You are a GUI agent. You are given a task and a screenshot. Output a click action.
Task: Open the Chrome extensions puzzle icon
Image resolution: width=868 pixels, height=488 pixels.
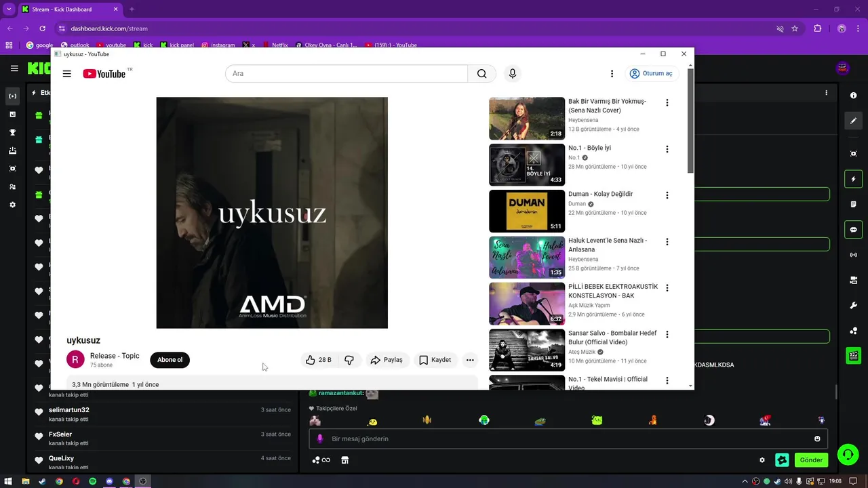tap(817, 28)
